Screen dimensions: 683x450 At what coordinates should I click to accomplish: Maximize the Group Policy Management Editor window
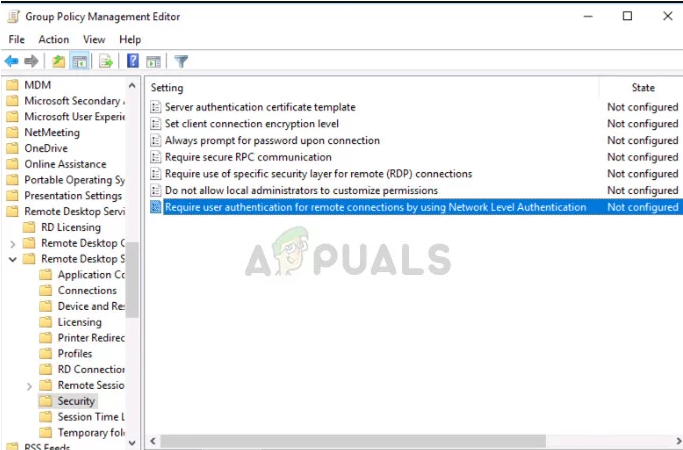point(627,16)
